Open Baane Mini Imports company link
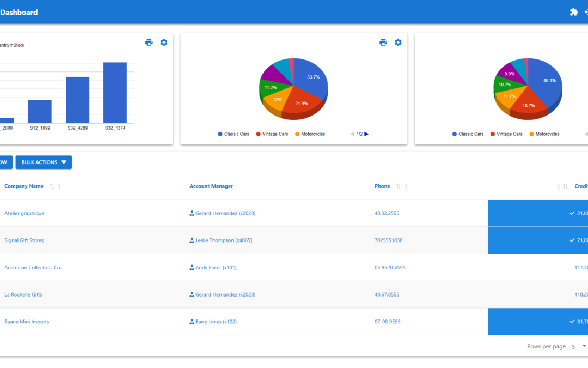The image size is (588, 368). click(27, 322)
